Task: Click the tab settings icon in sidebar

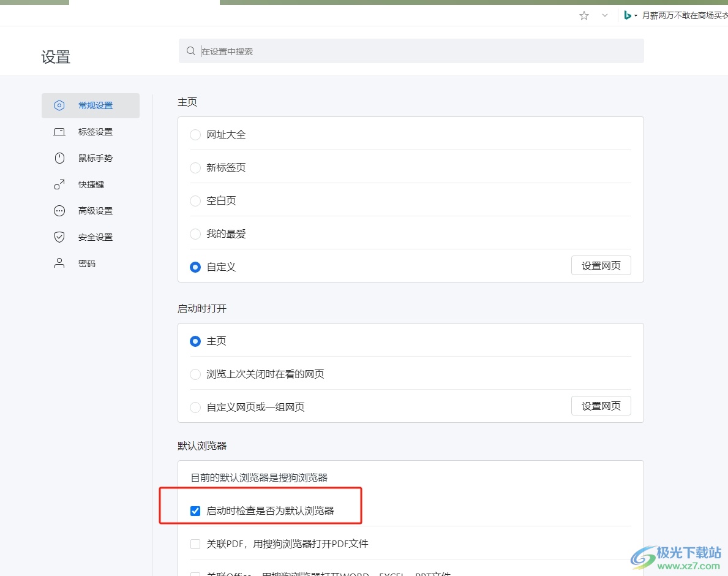Action: click(x=59, y=132)
